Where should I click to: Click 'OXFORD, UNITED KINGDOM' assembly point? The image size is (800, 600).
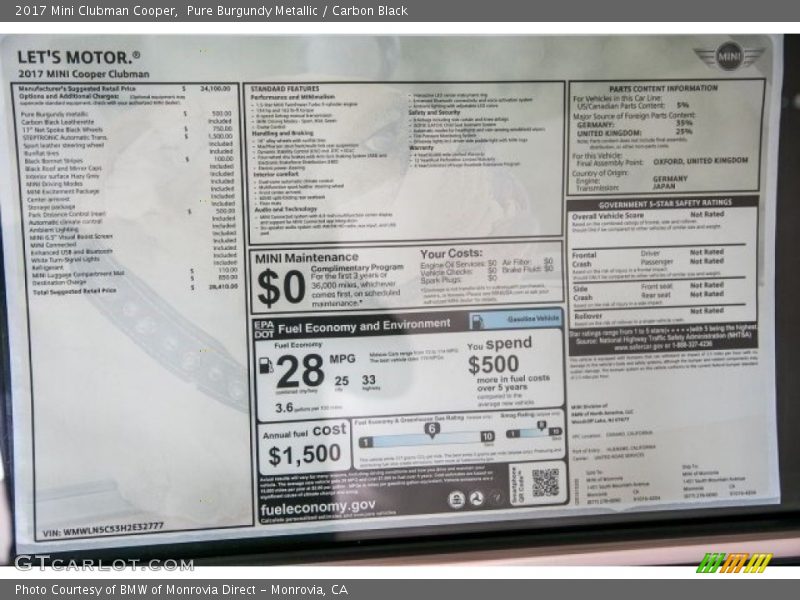pyautogui.click(x=701, y=161)
